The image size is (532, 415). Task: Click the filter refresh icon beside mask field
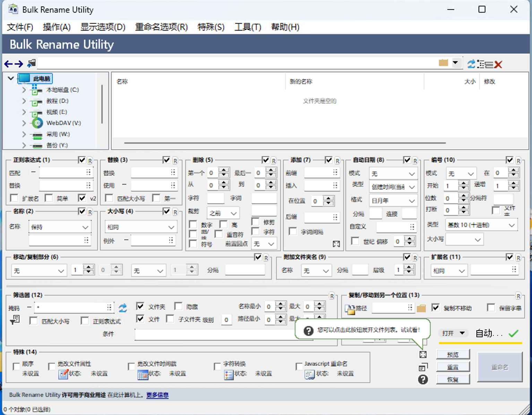[x=123, y=308]
